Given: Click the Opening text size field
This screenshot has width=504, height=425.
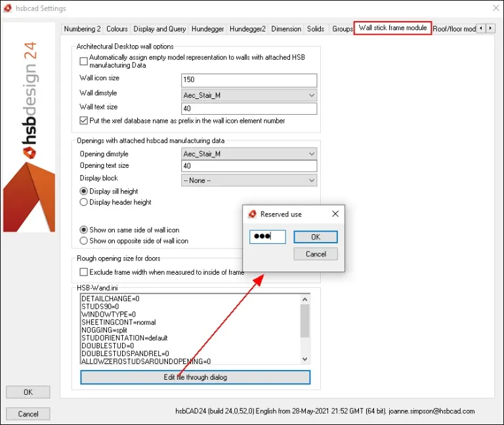Looking at the screenshot, I should click(x=249, y=166).
